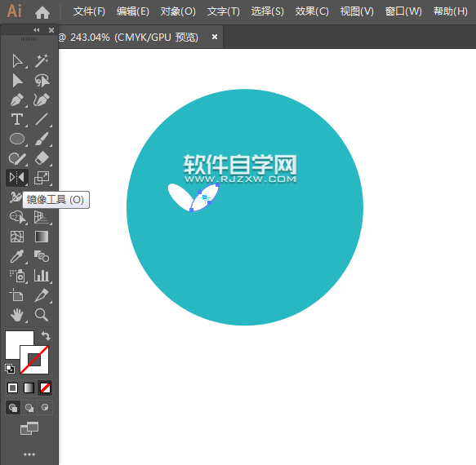Click the selected petal's center point
The width and height of the screenshot is (476, 465).
205,197
